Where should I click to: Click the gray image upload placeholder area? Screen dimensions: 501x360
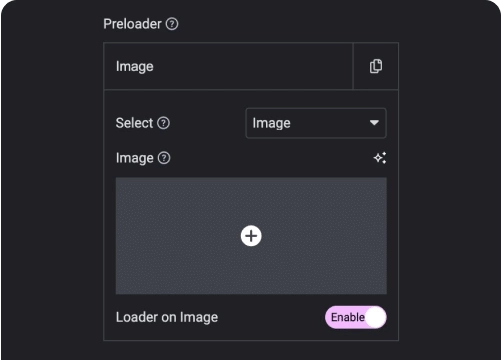click(251, 236)
